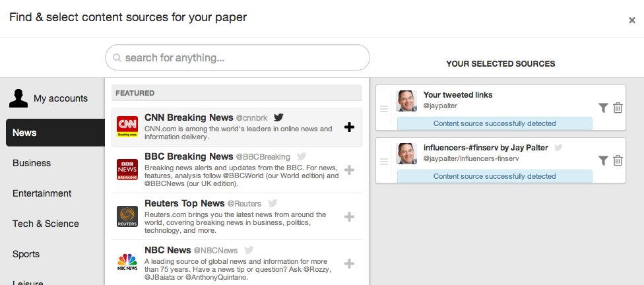
Task: Click avatar in influencers-#finserv card
Action: click(406, 154)
